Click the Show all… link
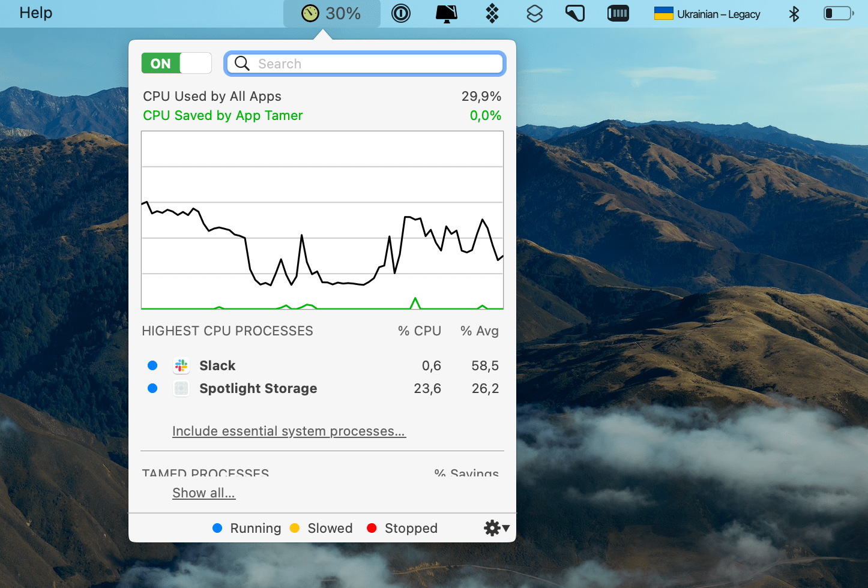Viewport: 868px width, 588px height. 203,493
